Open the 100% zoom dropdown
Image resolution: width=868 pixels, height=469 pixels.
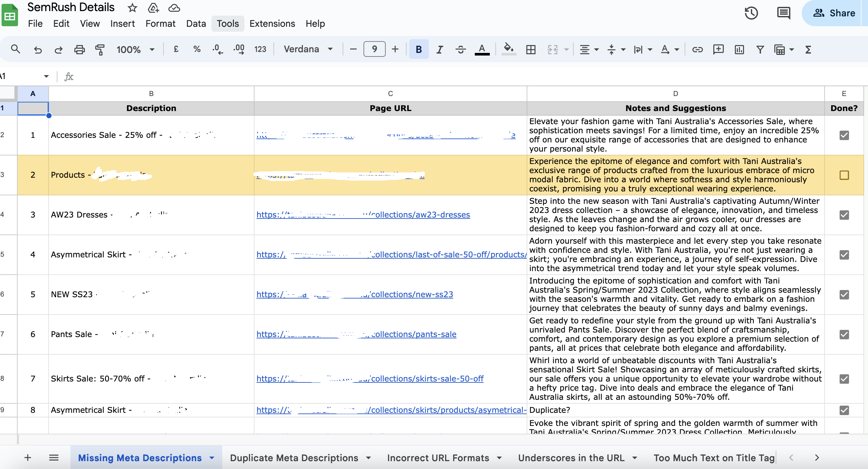[x=135, y=50]
